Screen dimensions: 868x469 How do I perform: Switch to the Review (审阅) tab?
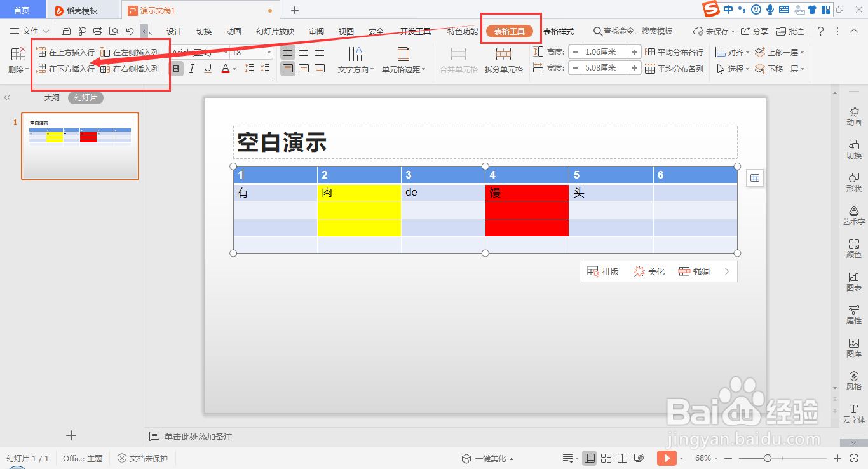tap(316, 32)
